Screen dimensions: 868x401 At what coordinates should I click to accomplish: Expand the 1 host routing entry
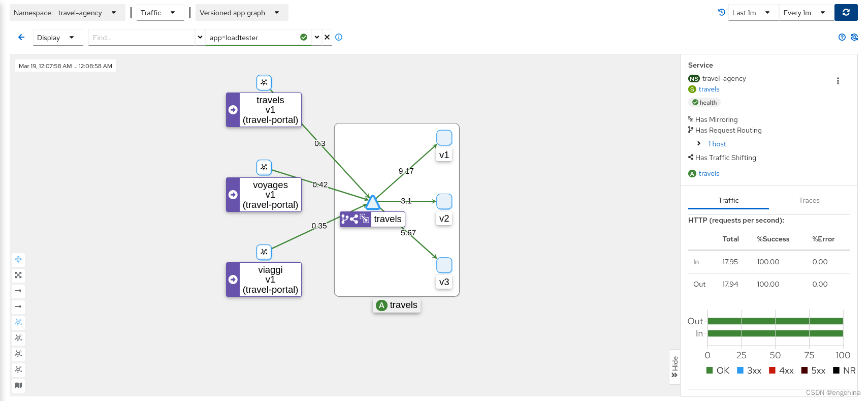click(699, 144)
